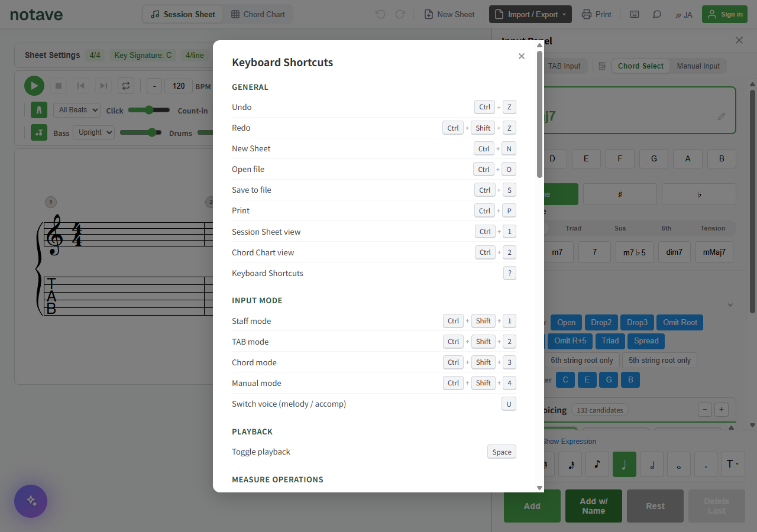Collapse the voicing section chevron in Input Panel
This screenshot has height=532, width=757.
pyautogui.click(x=730, y=305)
